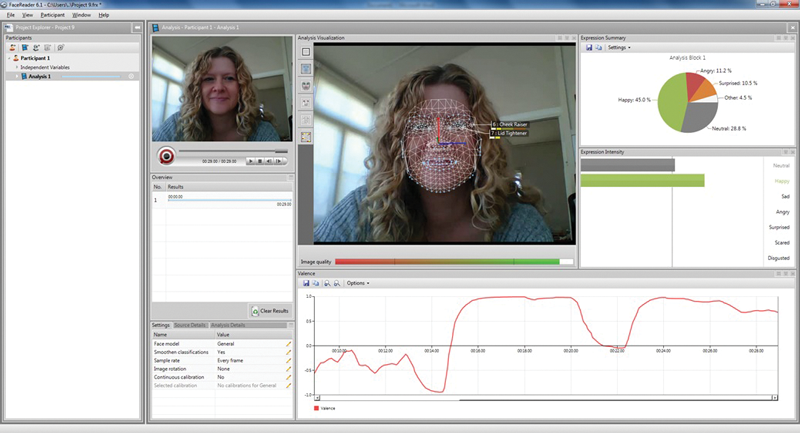Click the save icon in the Valence toolbar
Screen dimensions: 800x433
point(305,283)
